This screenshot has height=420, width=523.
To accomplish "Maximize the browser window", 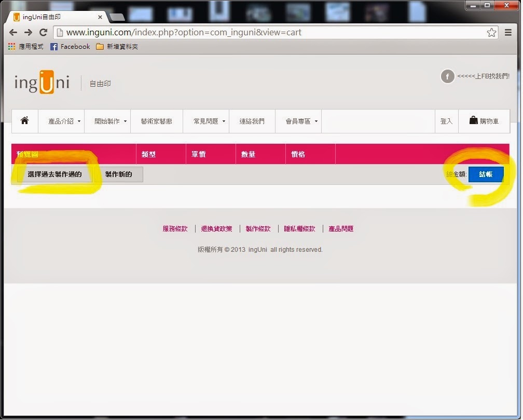I will click(x=487, y=6).
